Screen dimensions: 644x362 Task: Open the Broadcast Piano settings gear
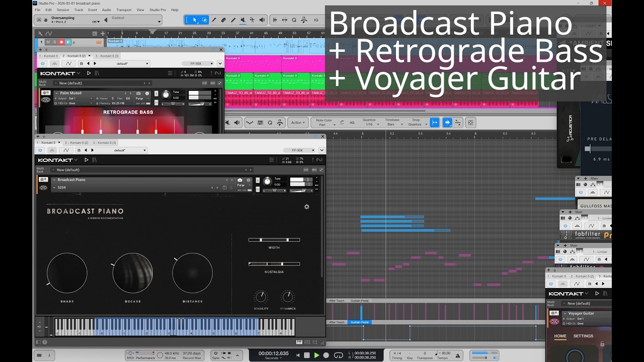(306, 207)
